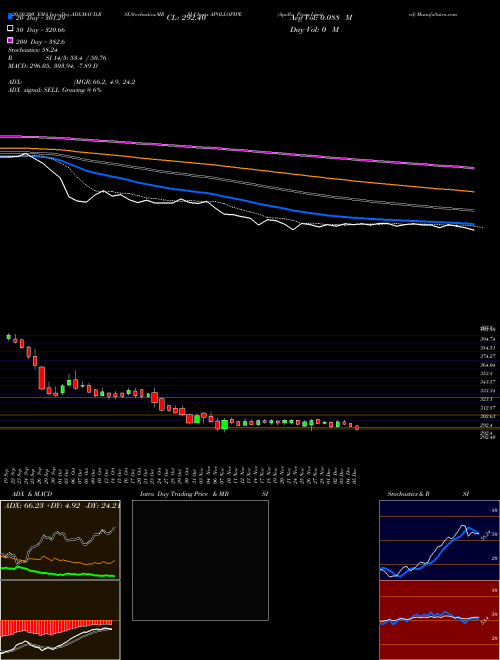This screenshot has width=500, height=660.
Task: Click the blue 20 Day legend swatch
Action: [10, 17]
